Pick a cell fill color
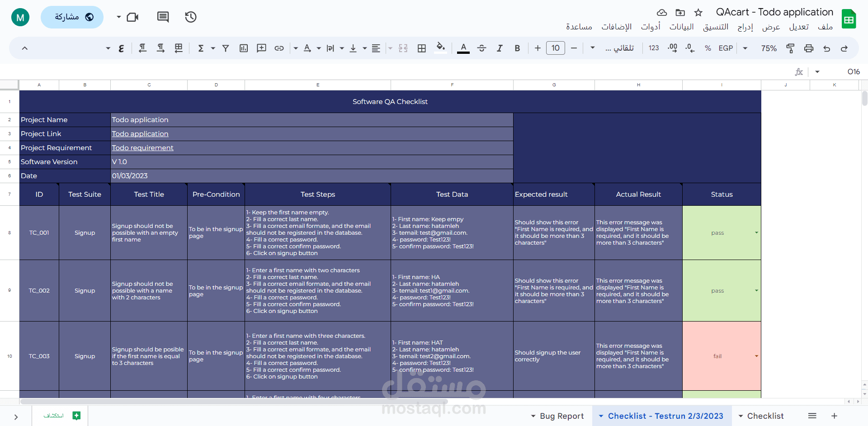Image resolution: width=868 pixels, height=426 pixels. [441, 48]
